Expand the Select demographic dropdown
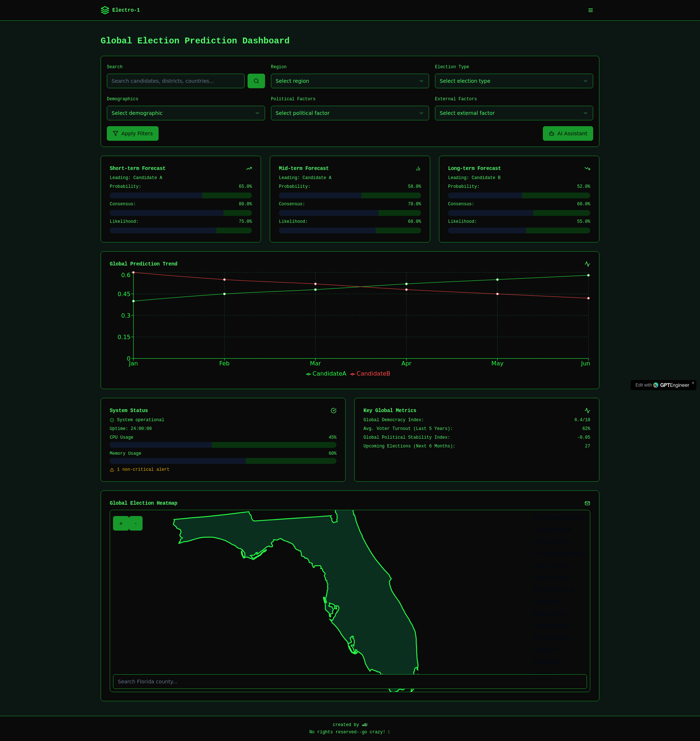Viewport: 700px width, 741px height. 186,113
